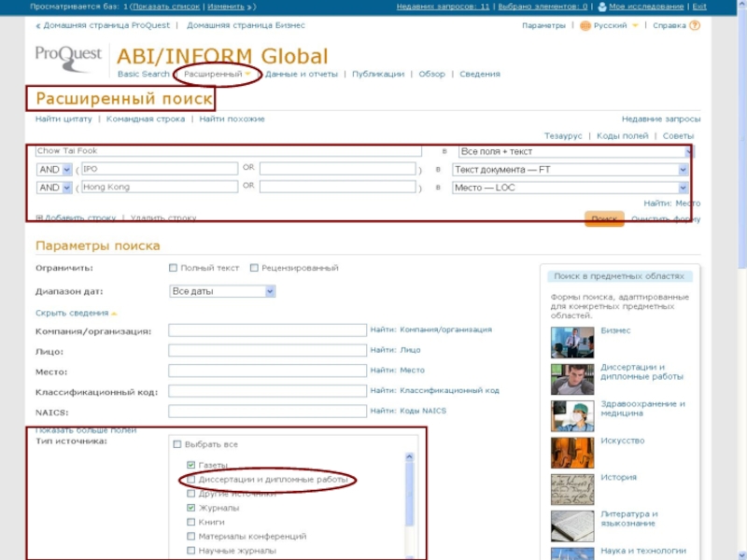Click the Chow Tai Fook search field
This screenshot has height=560, width=747.
228,151
